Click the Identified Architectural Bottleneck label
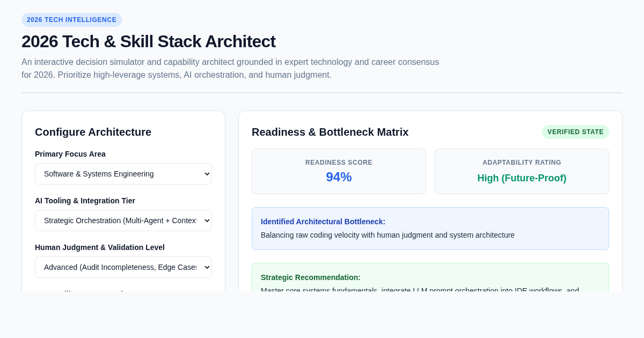This screenshot has height=338, width=644. [323, 222]
